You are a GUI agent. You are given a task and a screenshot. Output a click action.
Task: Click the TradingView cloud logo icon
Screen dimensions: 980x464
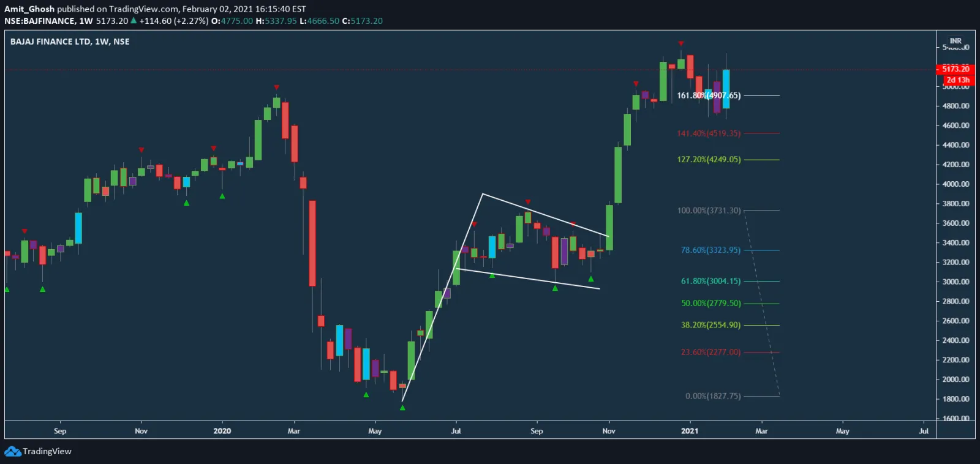click(12, 452)
